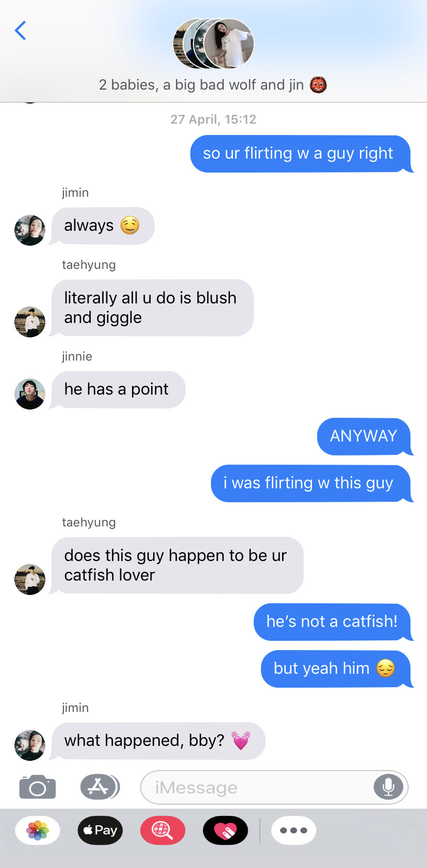Select the "he's not a catfish!" bubble
427x868 pixels.
(333, 622)
